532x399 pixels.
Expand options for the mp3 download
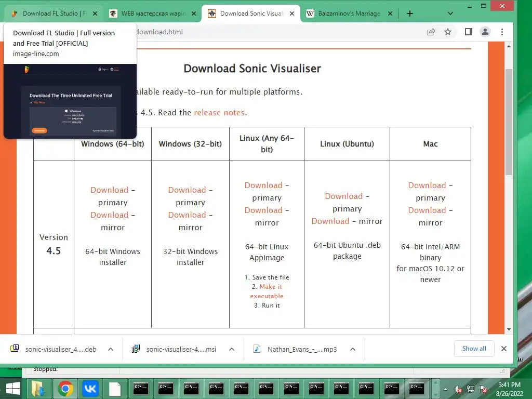[353, 349]
